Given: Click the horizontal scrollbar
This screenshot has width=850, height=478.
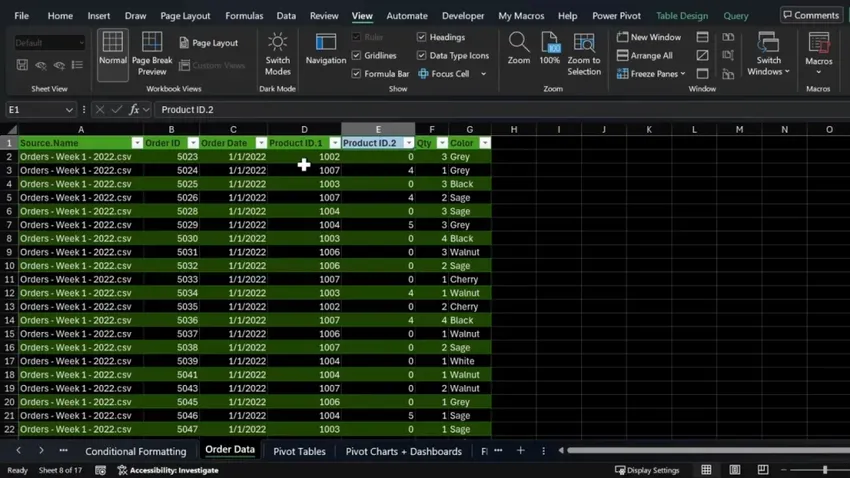Looking at the screenshot, I should click(708, 450).
